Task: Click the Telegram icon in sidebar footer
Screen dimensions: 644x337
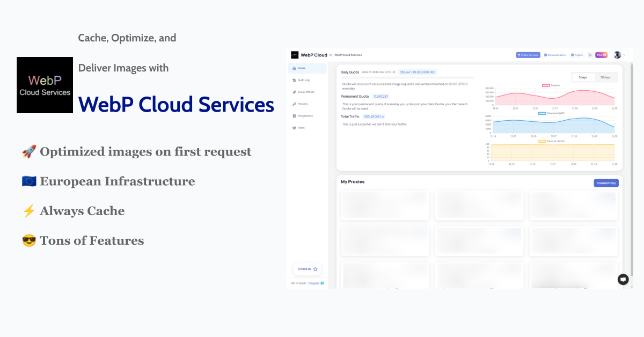Action: click(322, 283)
